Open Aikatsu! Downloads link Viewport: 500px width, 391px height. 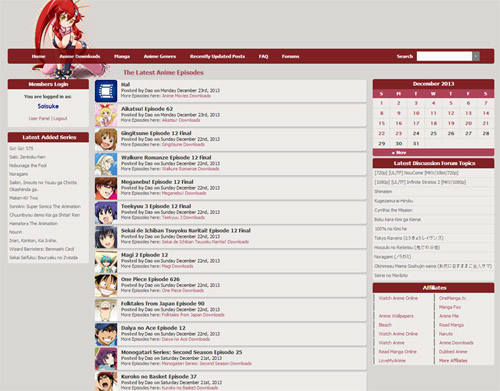[181, 120]
